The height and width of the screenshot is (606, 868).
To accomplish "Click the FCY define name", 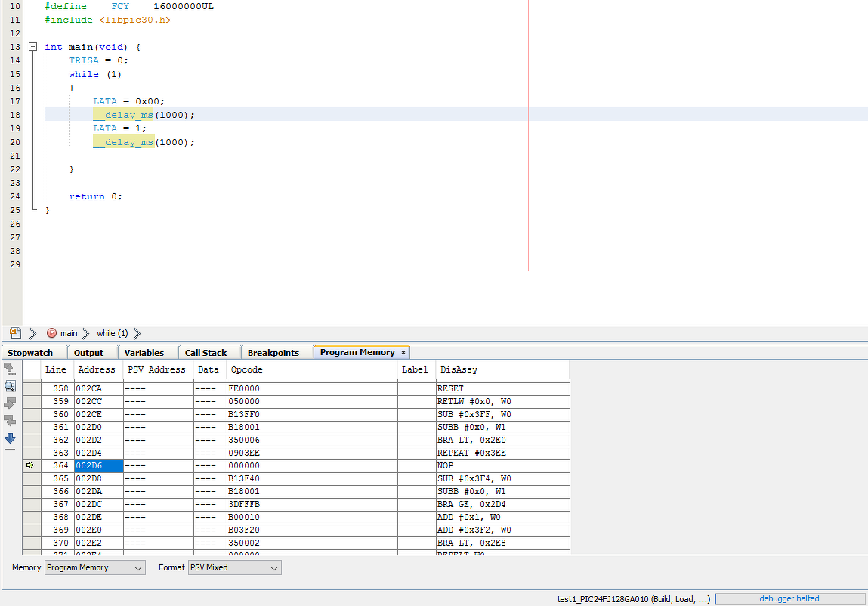I will point(120,7).
